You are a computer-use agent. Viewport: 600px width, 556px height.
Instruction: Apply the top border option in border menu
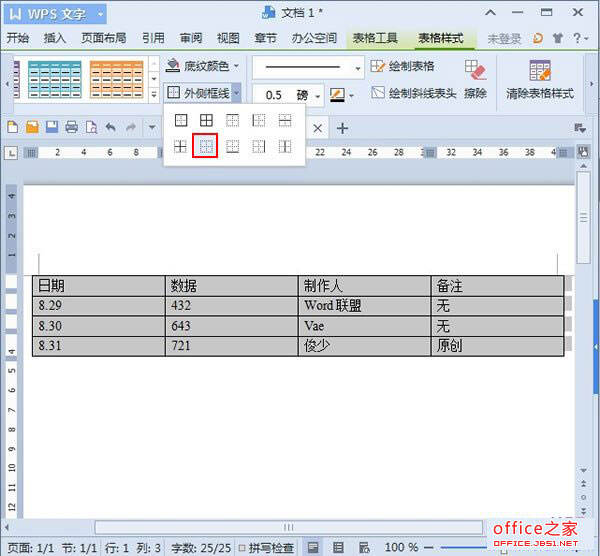(x=233, y=121)
